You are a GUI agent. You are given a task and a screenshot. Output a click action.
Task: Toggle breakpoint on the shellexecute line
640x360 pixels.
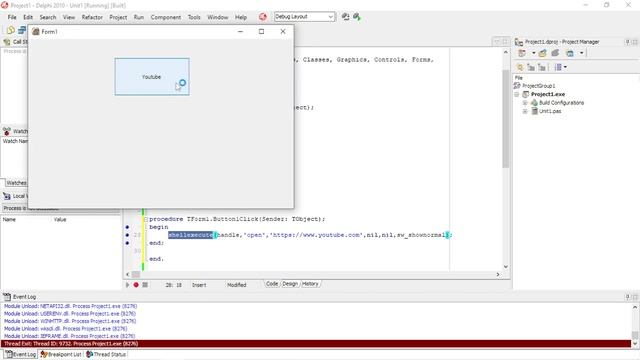127,235
